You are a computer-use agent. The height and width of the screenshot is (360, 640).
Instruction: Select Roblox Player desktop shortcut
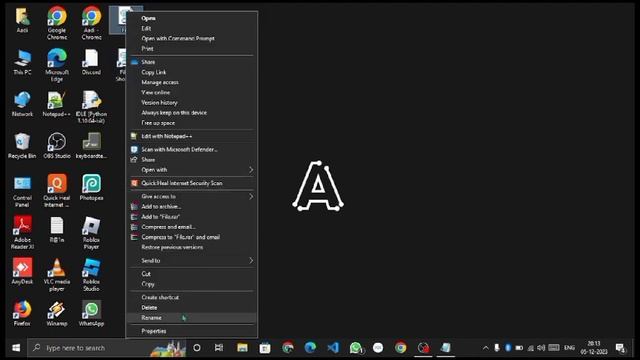click(x=91, y=233)
